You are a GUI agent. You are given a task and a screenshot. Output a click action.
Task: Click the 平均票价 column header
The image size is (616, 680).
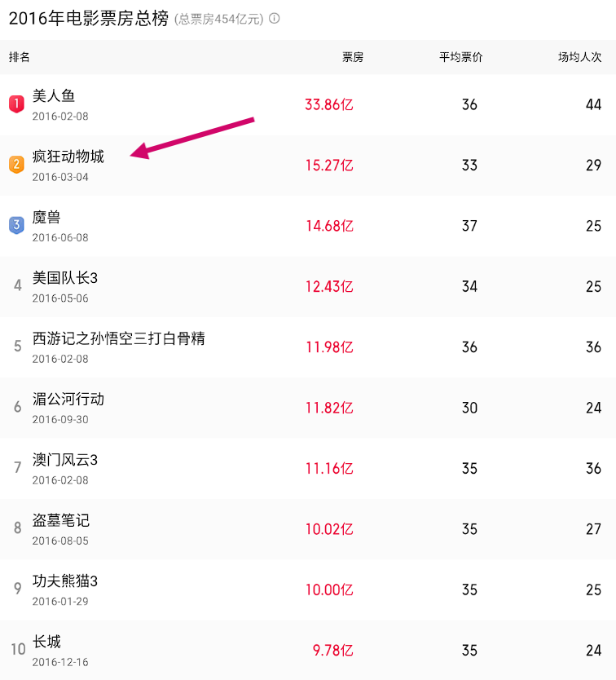coord(461,57)
